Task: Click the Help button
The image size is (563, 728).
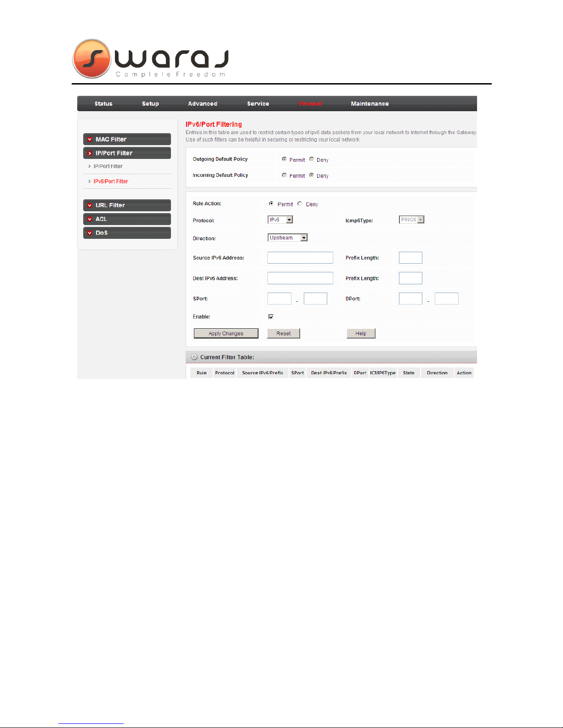Action: point(361,333)
